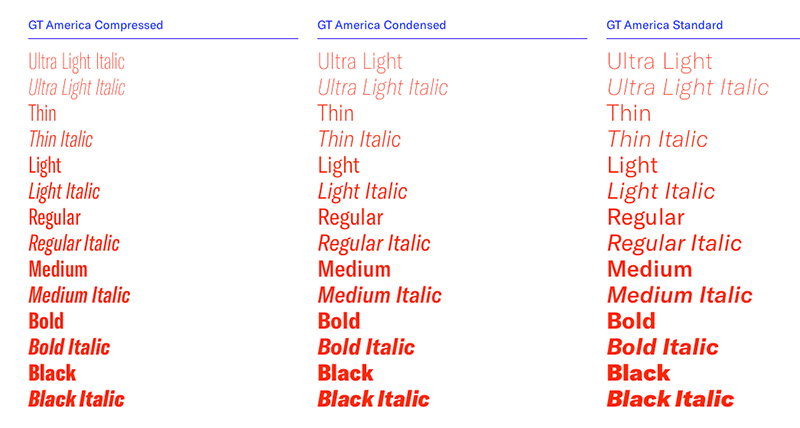Select Ultra Light in Standard column

pyautogui.click(x=660, y=62)
